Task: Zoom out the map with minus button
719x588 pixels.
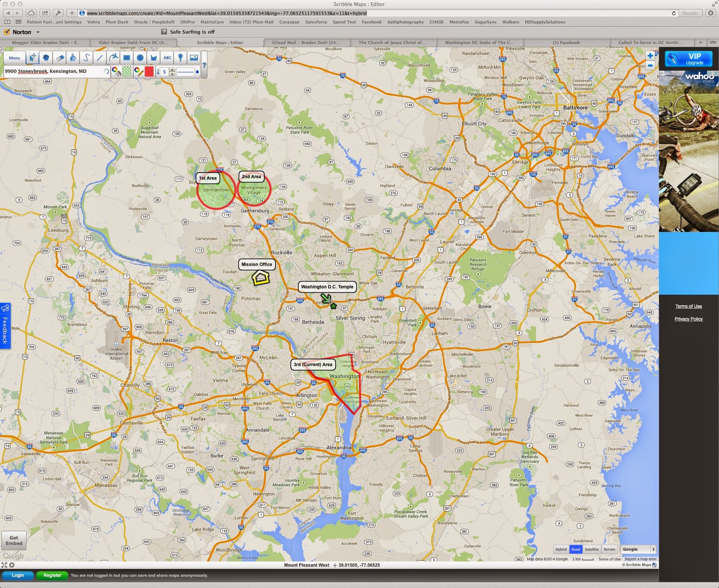Action: (x=650, y=66)
